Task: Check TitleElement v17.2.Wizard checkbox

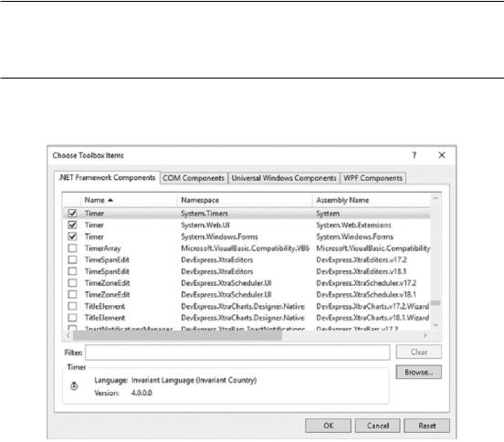Action: tap(73, 306)
